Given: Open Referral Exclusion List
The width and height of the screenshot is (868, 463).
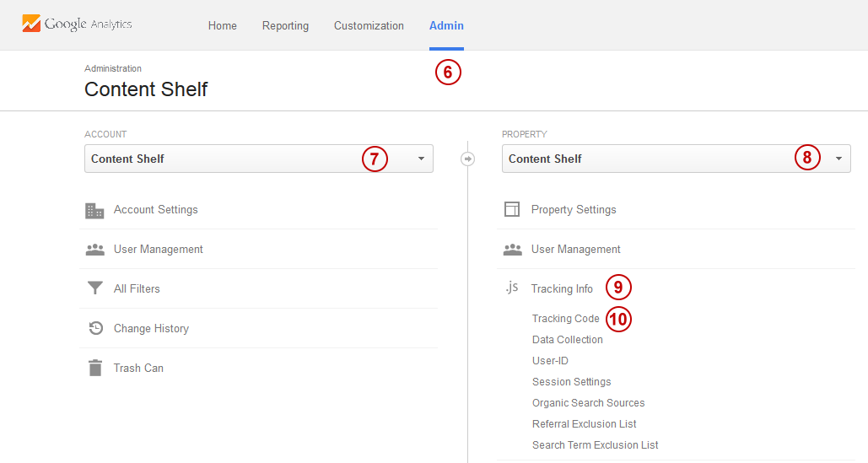Looking at the screenshot, I should click(x=584, y=423).
